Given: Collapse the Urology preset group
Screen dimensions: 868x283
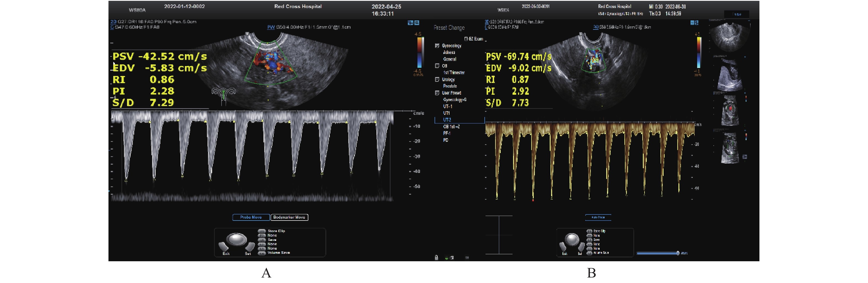Looking at the screenshot, I should tap(437, 80).
